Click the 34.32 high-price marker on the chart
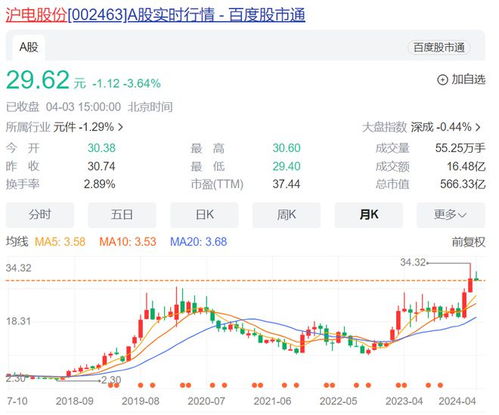Viewport: 499px width, 415px height. [x=413, y=262]
